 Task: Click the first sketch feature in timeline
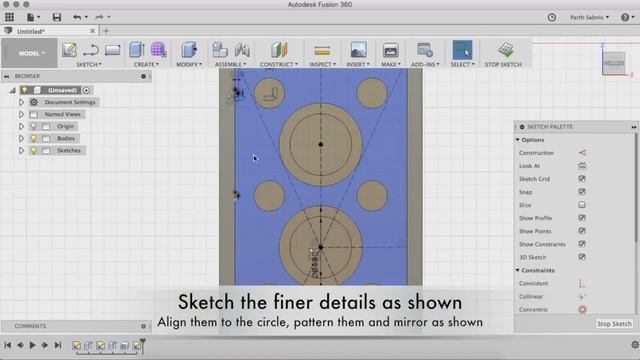tap(76, 345)
